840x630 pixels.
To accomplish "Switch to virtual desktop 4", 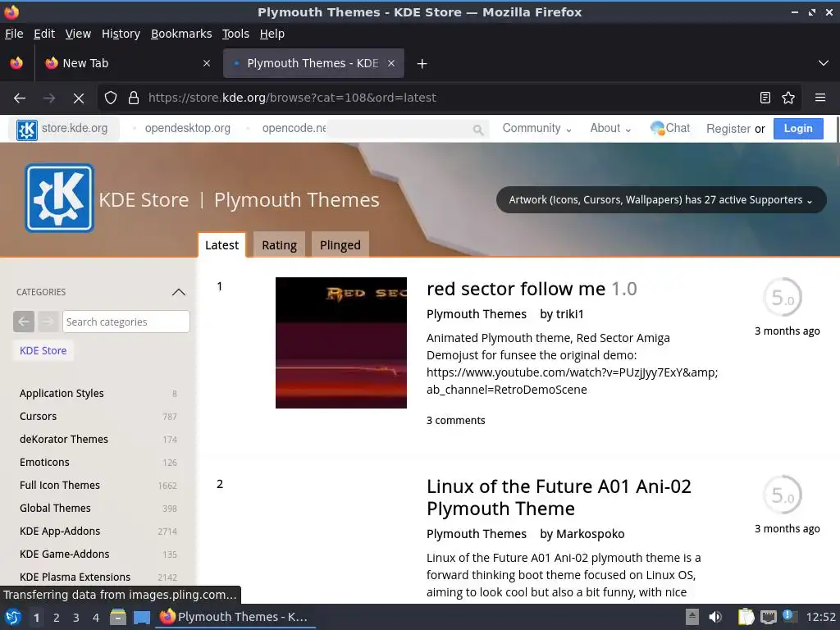I will [x=96, y=618].
